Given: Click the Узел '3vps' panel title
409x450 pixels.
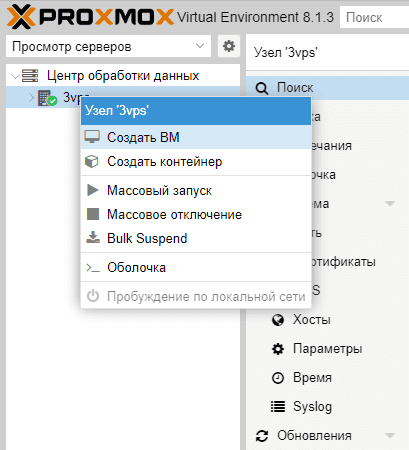Looking at the screenshot, I should (x=286, y=52).
